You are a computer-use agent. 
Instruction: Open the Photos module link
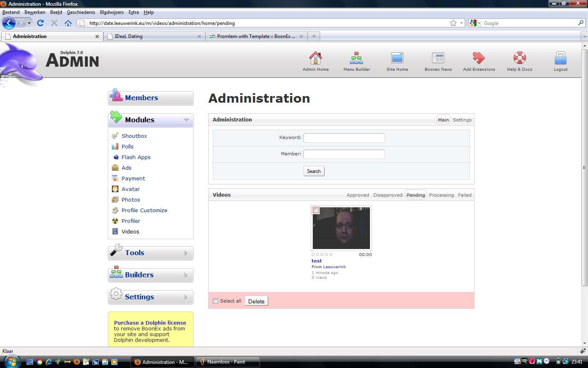click(x=131, y=200)
